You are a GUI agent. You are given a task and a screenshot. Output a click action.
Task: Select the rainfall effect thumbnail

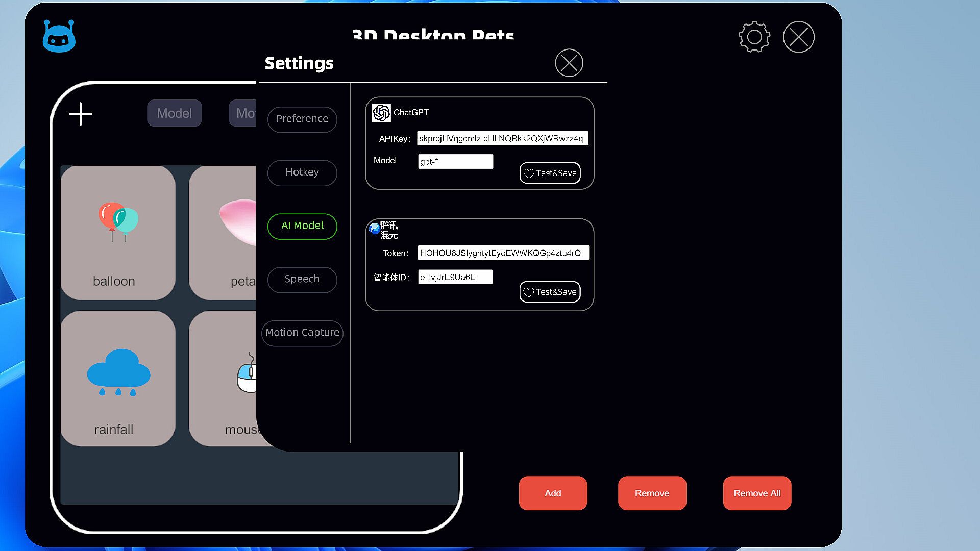[118, 378]
